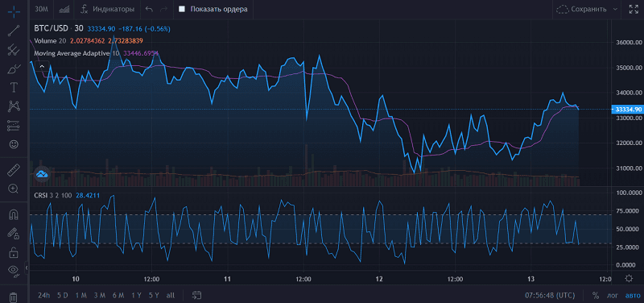Collapse the indicator legend with chevron
This screenshot has width=644, height=303.
[42, 66]
